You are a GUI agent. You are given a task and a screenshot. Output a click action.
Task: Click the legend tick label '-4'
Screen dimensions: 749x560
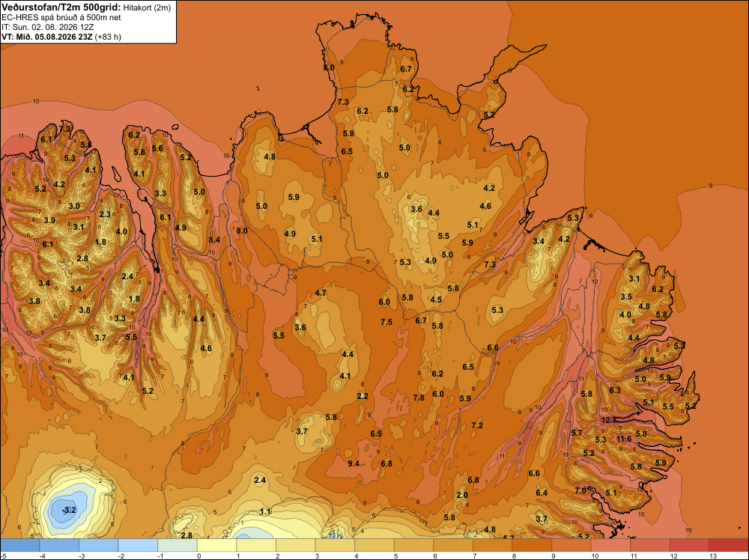point(41,556)
